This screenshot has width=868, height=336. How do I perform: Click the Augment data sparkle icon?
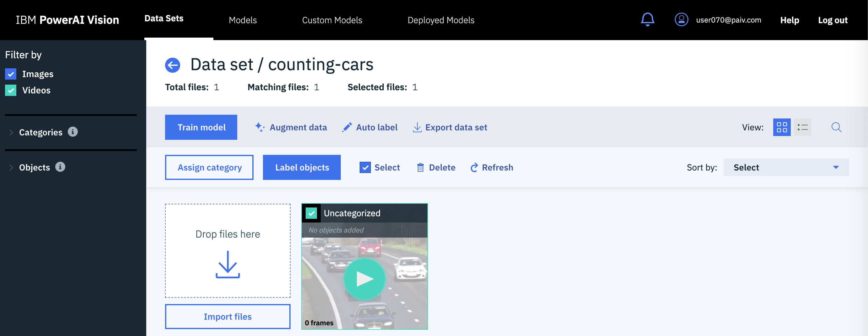click(260, 127)
